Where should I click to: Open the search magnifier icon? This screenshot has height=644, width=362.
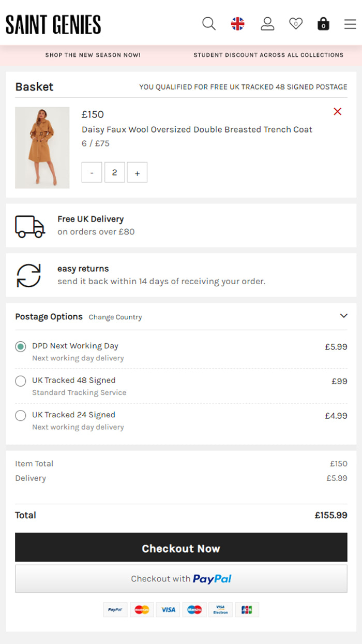pos(209,24)
